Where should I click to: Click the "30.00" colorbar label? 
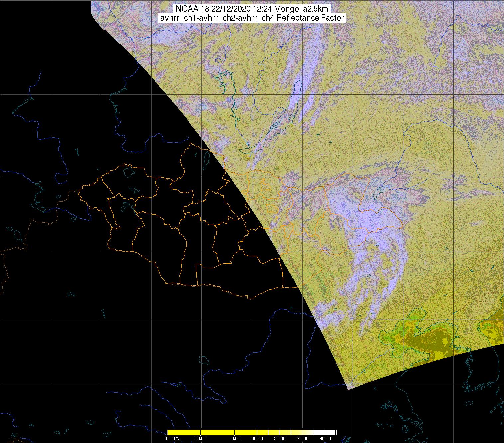coord(257,438)
